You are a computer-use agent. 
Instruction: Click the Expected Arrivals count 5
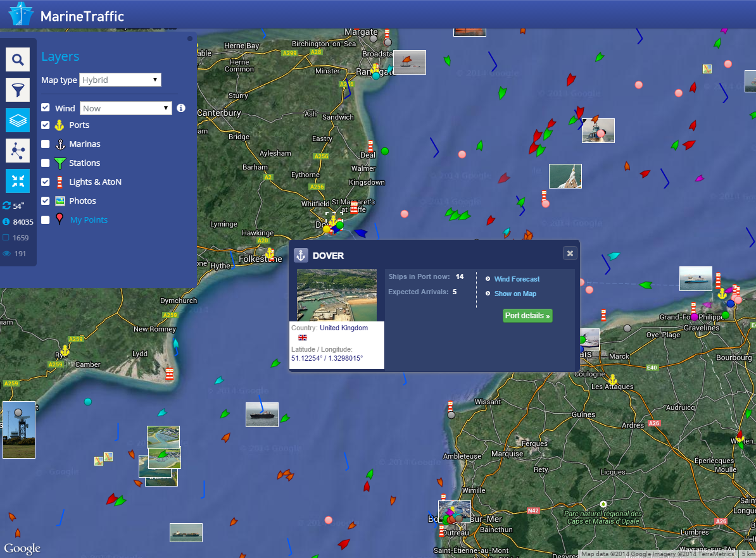click(x=455, y=292)
